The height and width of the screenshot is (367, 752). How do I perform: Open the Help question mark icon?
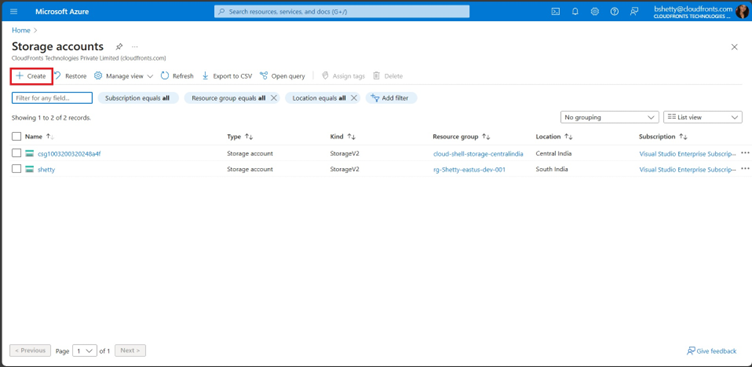(614, 12)
